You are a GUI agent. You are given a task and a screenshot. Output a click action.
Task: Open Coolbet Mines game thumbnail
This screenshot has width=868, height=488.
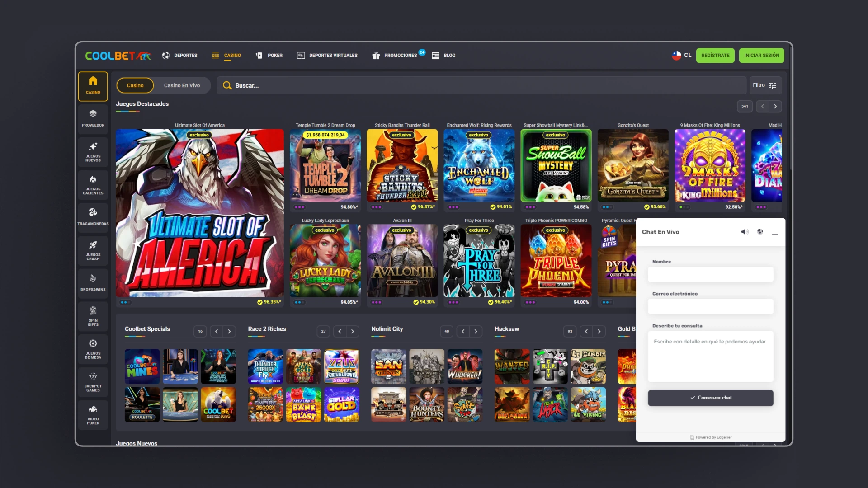pyautogui.click(x=142, y=366)
